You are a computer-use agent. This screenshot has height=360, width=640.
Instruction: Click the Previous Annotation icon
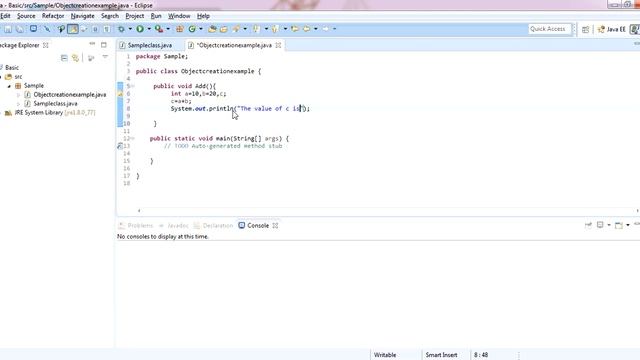tap(275, 29)
